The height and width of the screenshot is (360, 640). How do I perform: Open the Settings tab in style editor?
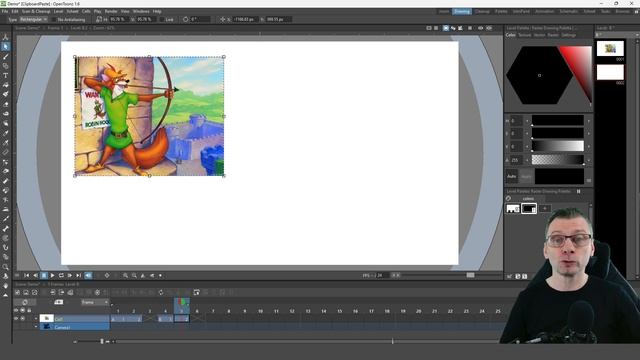[x=569, y=35]
